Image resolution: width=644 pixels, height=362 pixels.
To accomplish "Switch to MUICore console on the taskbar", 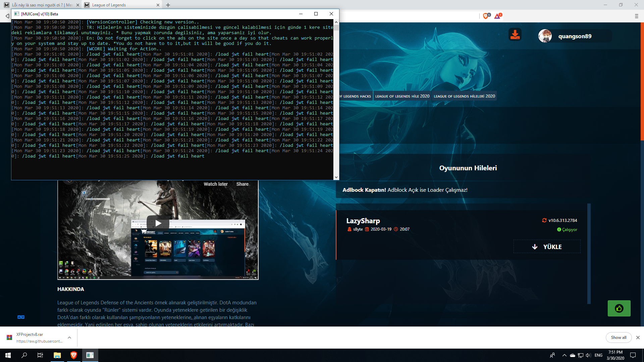I will click(x=90, y=355).
